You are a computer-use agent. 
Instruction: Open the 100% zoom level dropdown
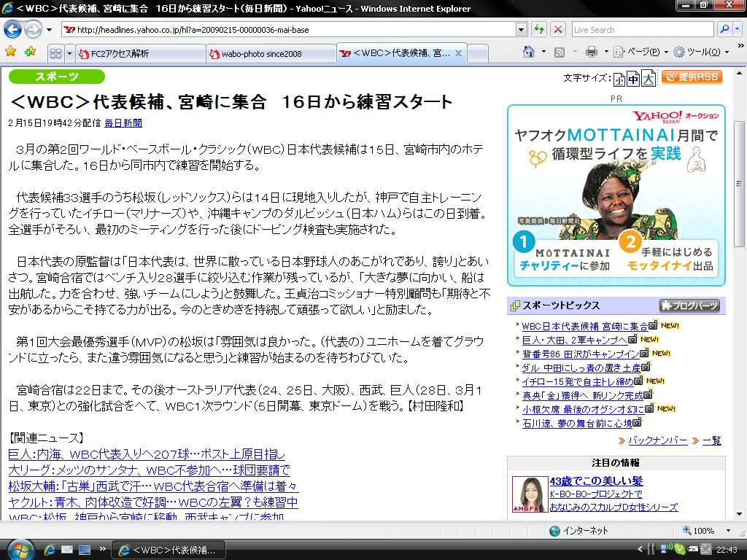[728, 531]
